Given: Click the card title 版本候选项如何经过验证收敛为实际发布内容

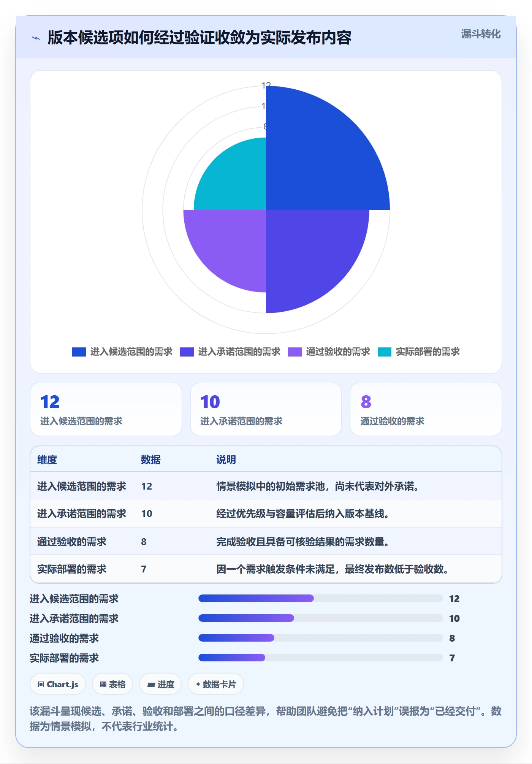Looking at the screenshot, I should 199,38.
